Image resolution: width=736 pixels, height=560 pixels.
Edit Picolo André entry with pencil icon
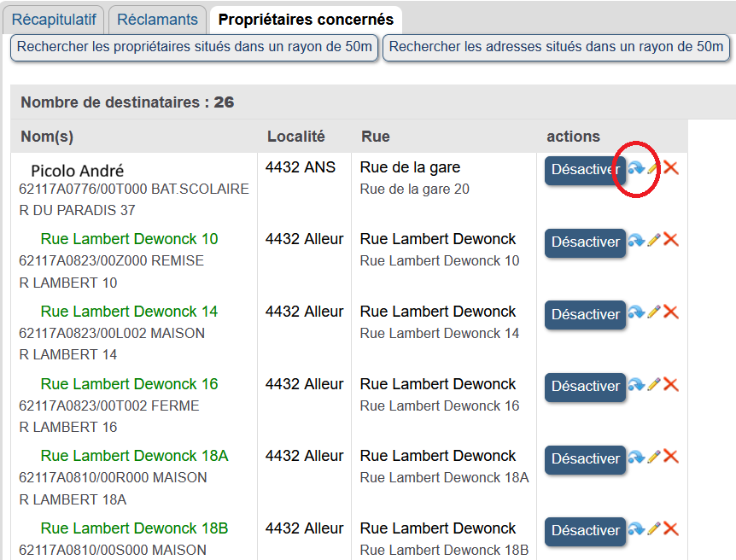point(654,169)
